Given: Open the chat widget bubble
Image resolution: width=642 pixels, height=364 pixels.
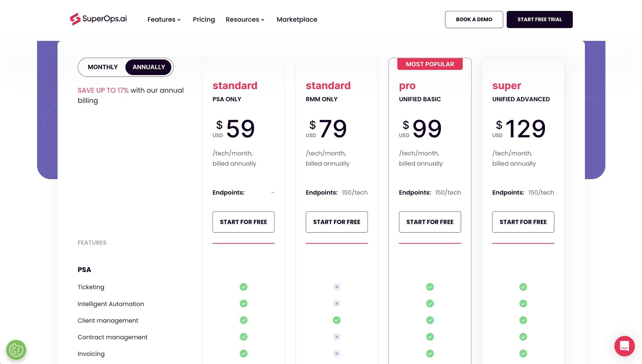Looking at the screenshot, I should [624, 346].
